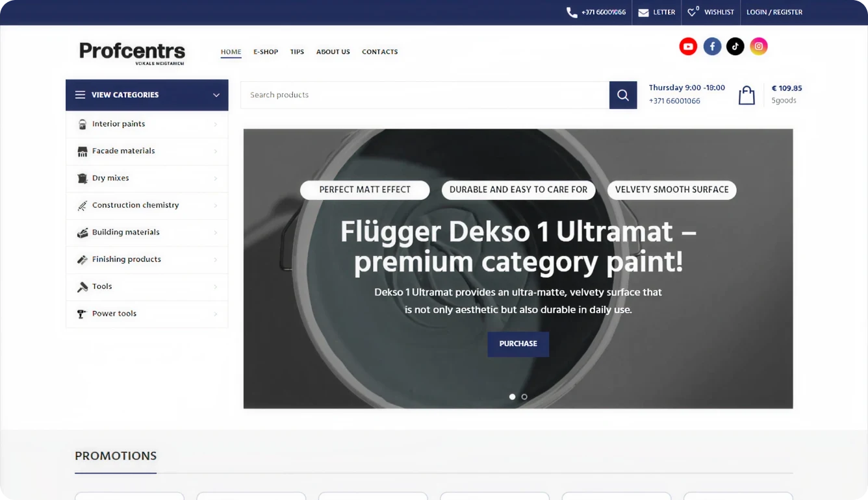This screenshot has width=868, height=500.
Task: Click the Dry mixes bag icon
Action: coord(83,179)
